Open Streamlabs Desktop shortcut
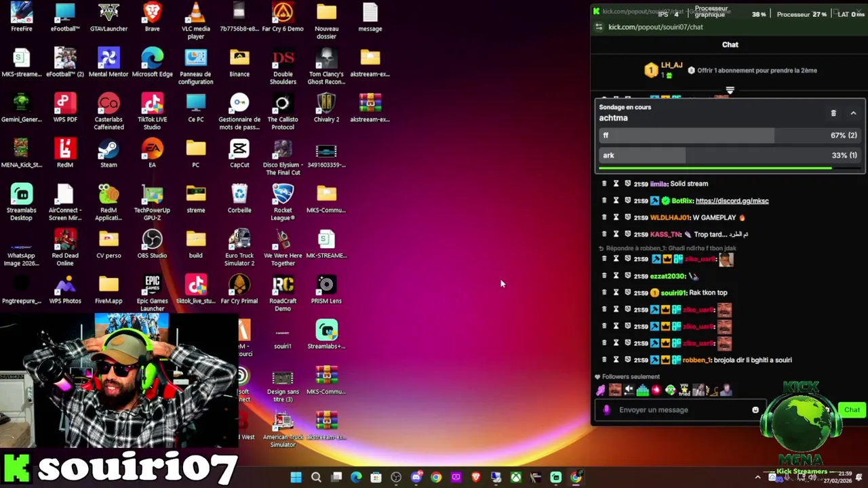The height and width of the screenshot is (488, 868). tap(22, 203)
